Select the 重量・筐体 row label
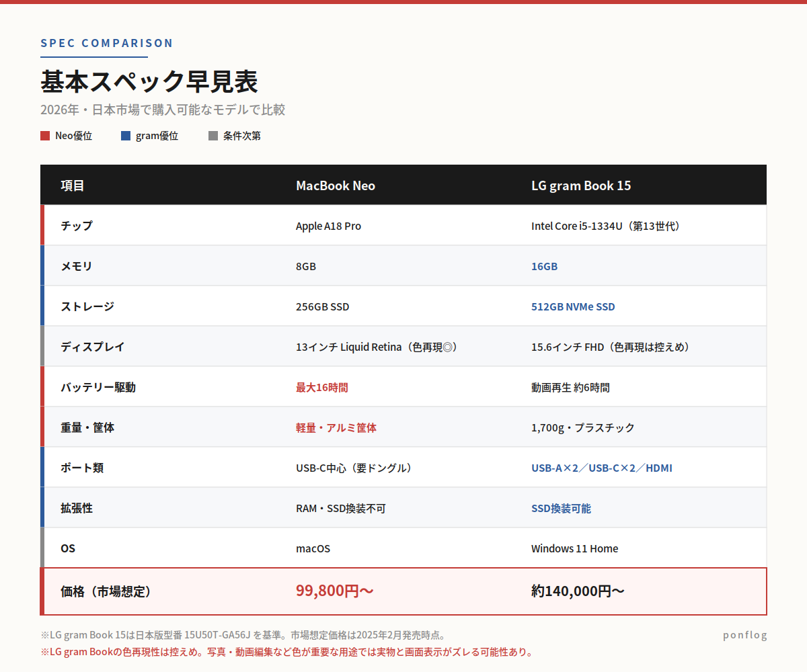This screenshot has height=672, width=807. point(87,427)
